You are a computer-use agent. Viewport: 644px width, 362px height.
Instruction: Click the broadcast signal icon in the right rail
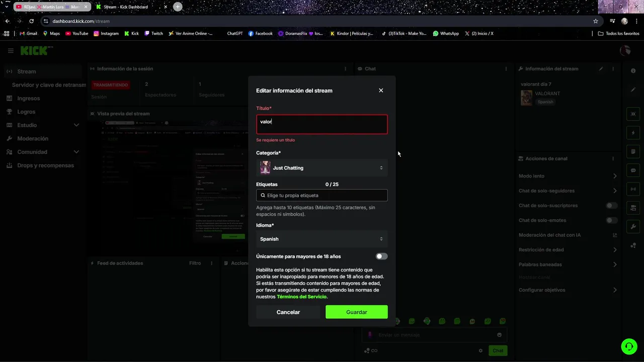pyautogui.click(x=633, y=189)
